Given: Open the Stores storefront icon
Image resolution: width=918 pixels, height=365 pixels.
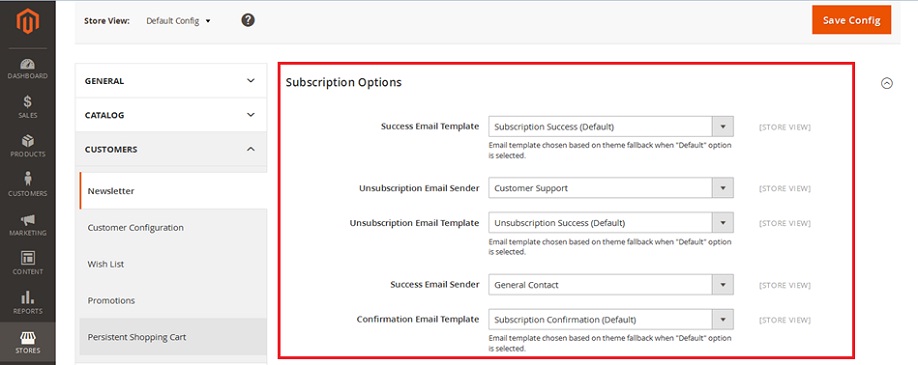Looking at the screenshot, I should pos(28,337).
